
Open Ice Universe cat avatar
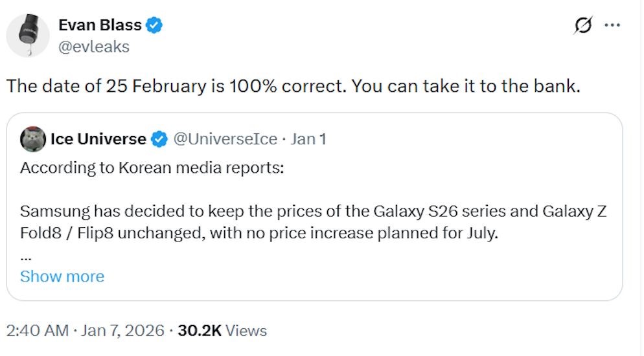coord(32,139)
